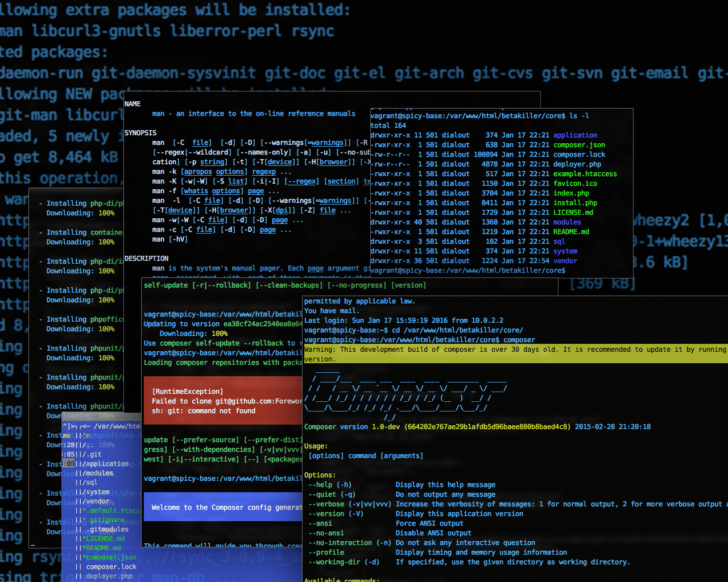This screenshot has width=728, height=582.
Task: Click 'application' in the ls -l listing
Action: coord(575,135)
